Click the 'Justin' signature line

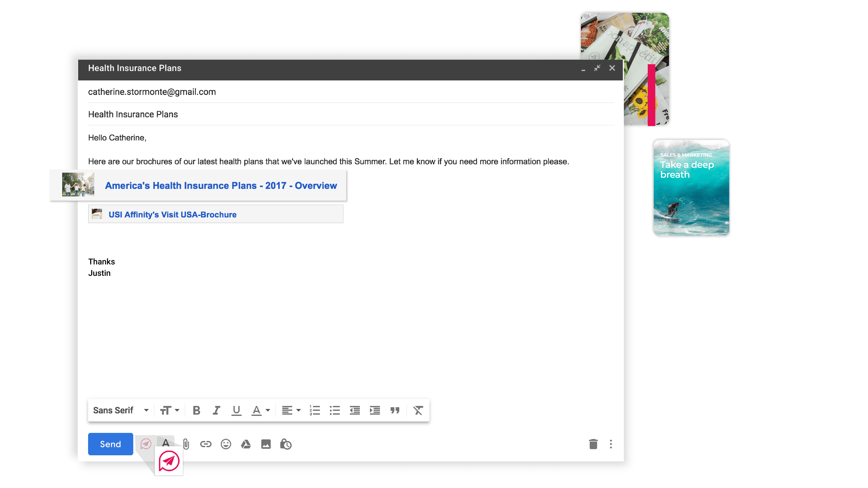tap(99, 273)
